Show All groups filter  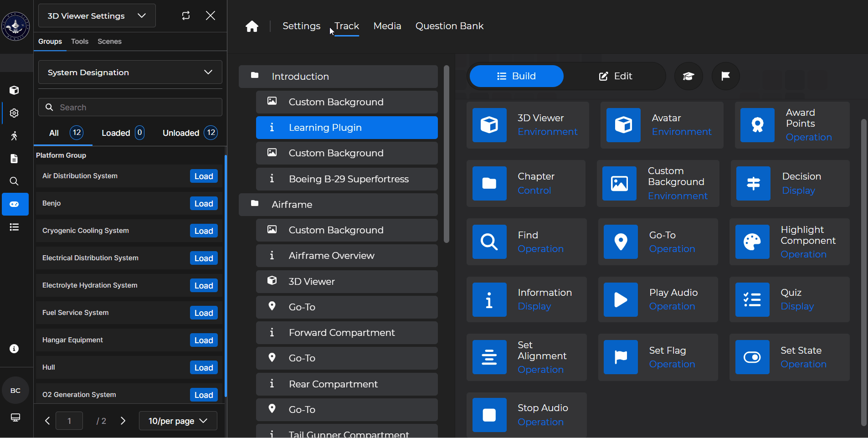(63, 133)
